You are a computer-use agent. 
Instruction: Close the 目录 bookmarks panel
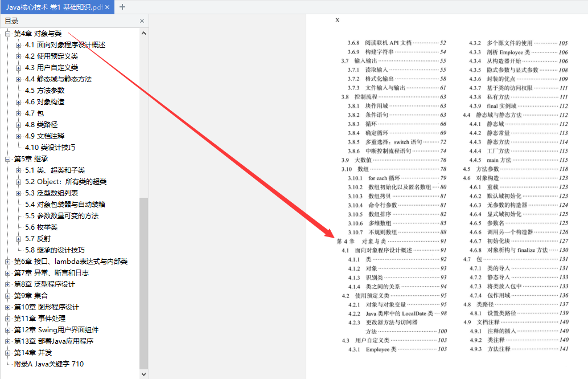point(142,21)
